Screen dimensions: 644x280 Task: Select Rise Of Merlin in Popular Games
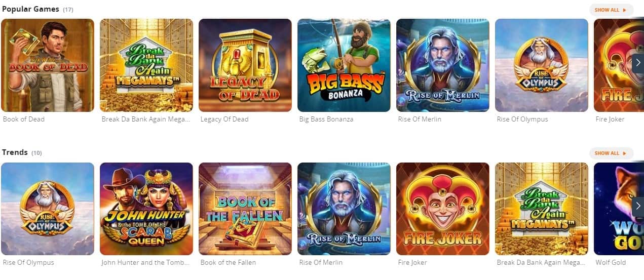pos(443,65)
